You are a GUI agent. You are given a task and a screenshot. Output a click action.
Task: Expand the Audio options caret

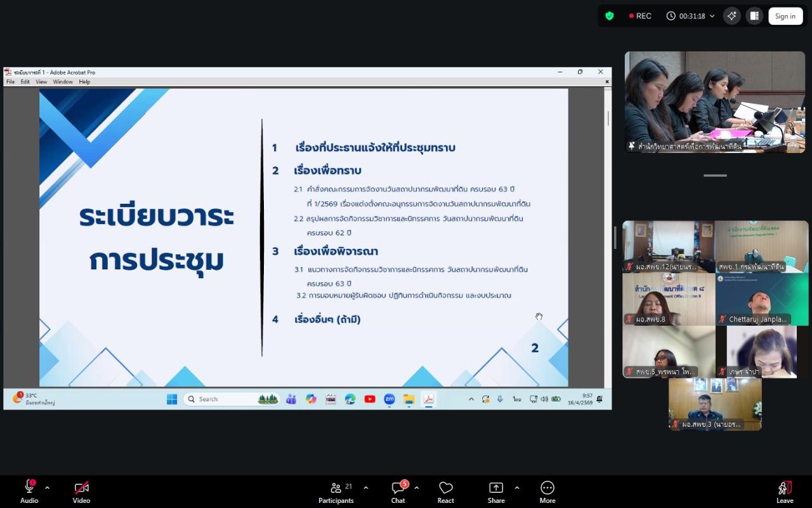[47, 488]
